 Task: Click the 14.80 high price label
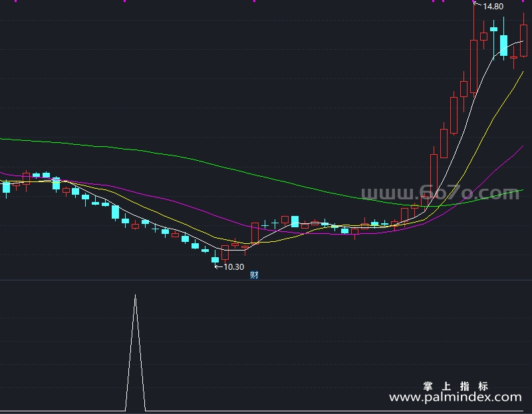(x=493, y=7)
